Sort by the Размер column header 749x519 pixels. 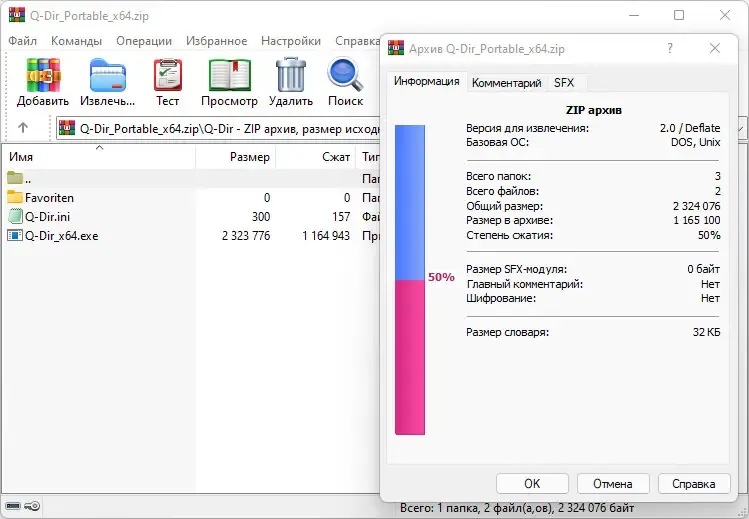point(235,157)
